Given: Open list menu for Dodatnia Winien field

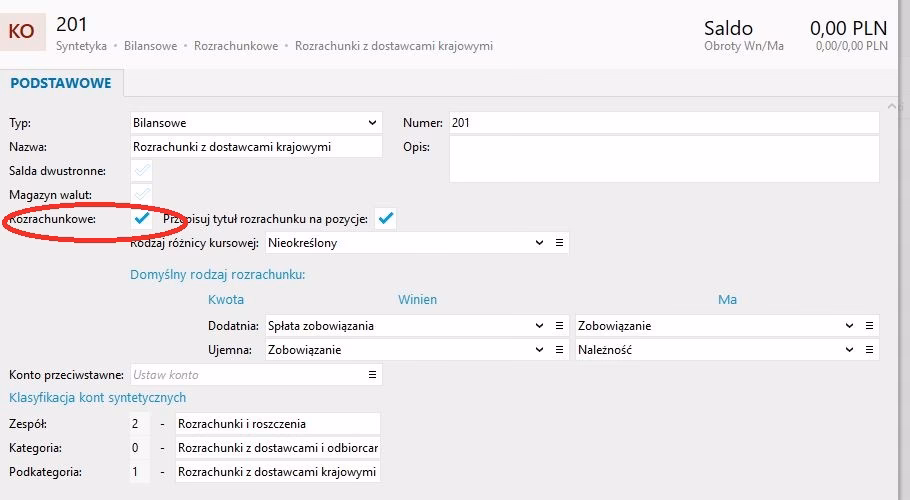Looking at the screenshot, I should click(560, 326).
